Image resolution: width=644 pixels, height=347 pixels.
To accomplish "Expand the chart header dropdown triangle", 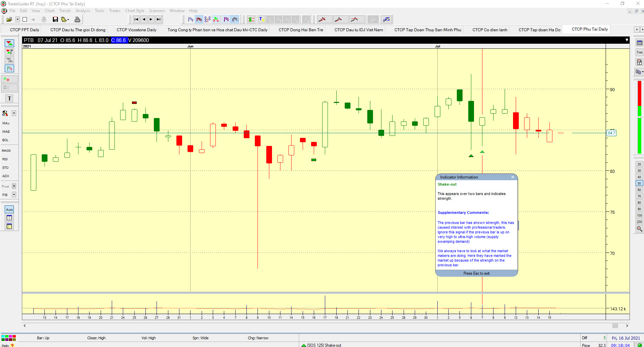I will click(626, 40).
